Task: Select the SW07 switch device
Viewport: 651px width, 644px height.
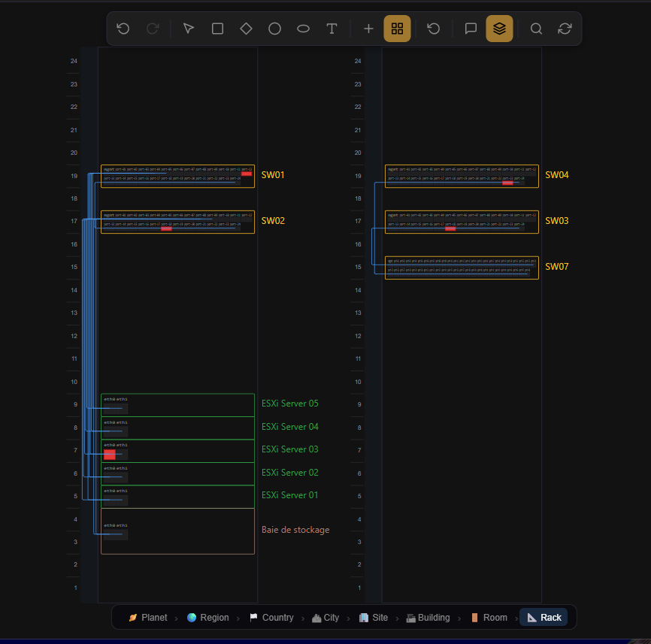Action: coord(462,268)
